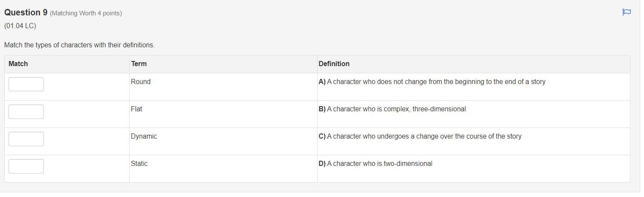Flag Question 9 for review
Screen dimensions: 644x197
point(627,12)
